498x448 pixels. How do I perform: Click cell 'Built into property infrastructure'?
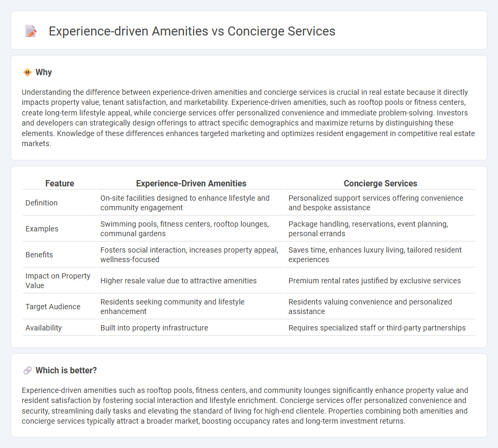191,328
